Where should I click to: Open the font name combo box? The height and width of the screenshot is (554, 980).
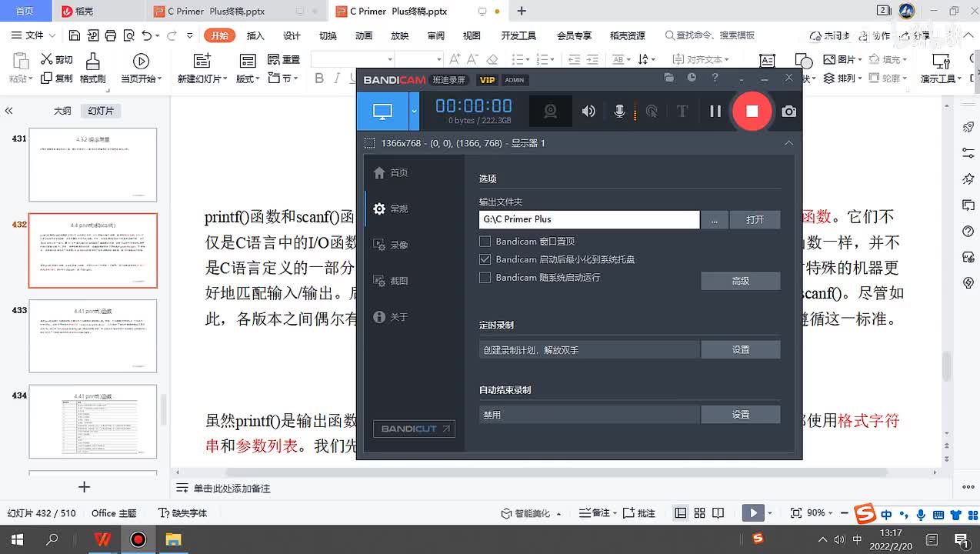click(x=352, y=59)
